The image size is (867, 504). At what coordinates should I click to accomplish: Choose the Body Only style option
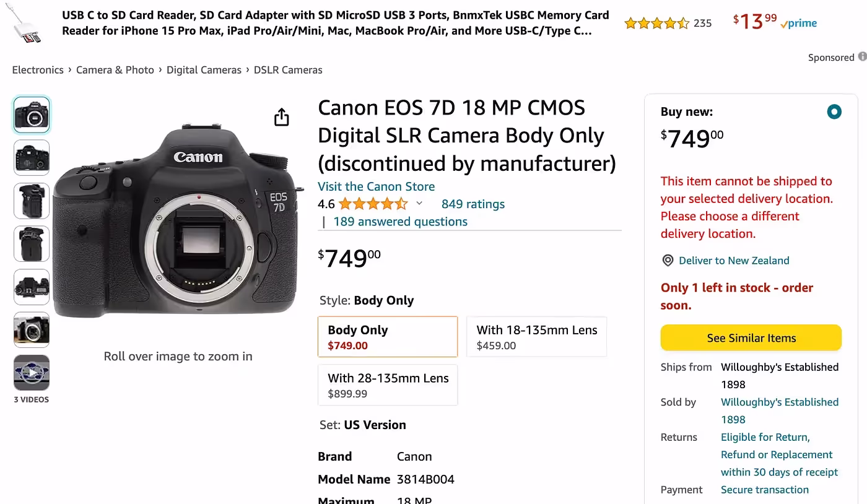[388, 337]
